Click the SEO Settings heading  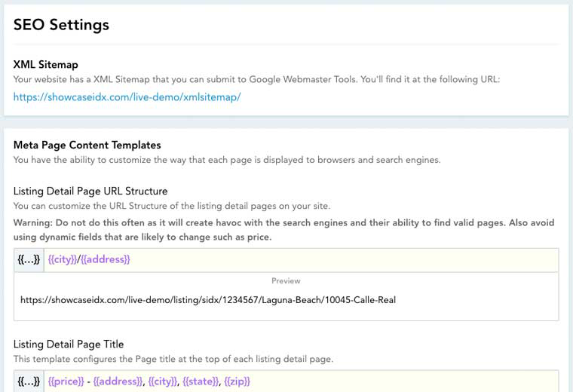click(61, 25)
